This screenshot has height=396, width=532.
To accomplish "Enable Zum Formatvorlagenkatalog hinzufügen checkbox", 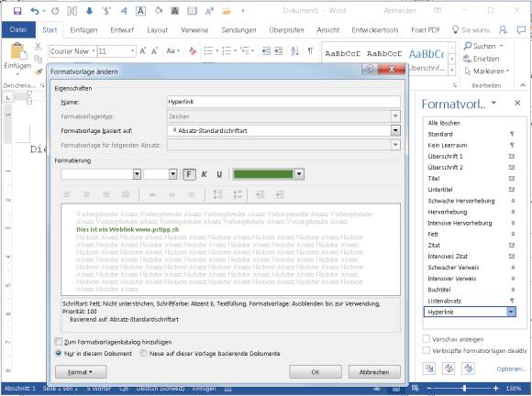I will point(59,341).
